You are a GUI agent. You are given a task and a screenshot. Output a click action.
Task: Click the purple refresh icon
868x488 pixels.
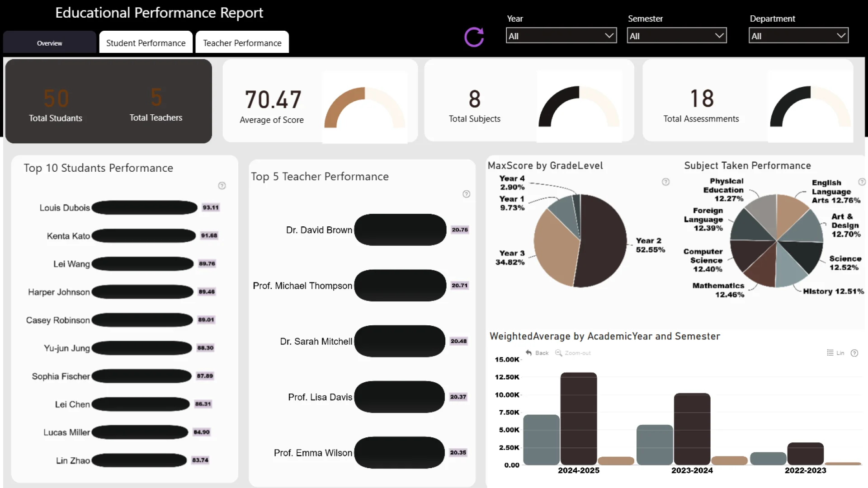pyautogui.click(x=474, y=37)
